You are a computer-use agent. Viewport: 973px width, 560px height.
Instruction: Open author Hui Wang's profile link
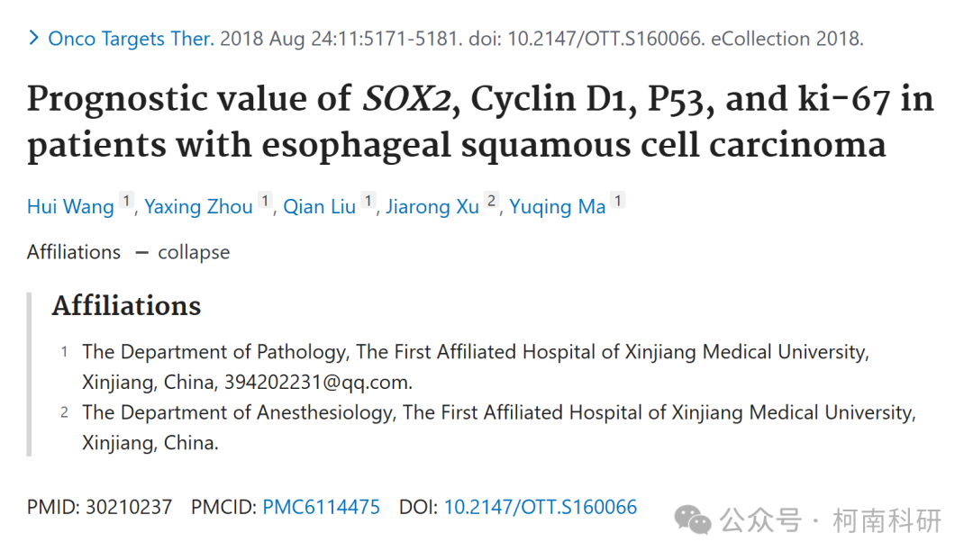pyautogui.click(x=70, y=206)
